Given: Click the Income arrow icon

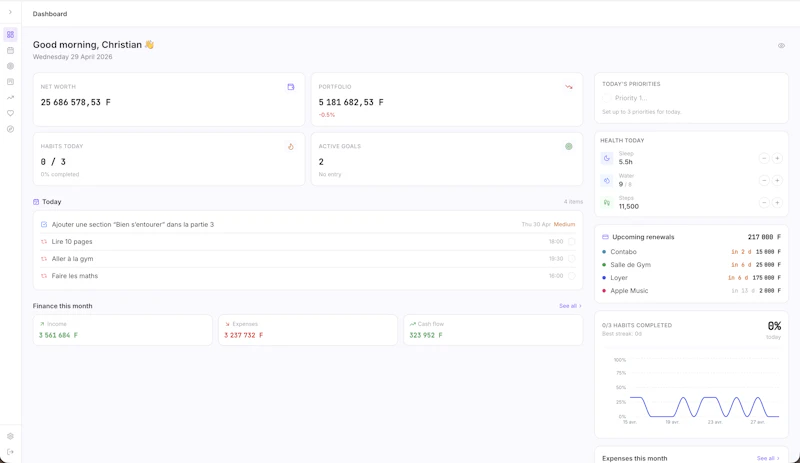Looking at the screenshot, I should tap(42, 324).
